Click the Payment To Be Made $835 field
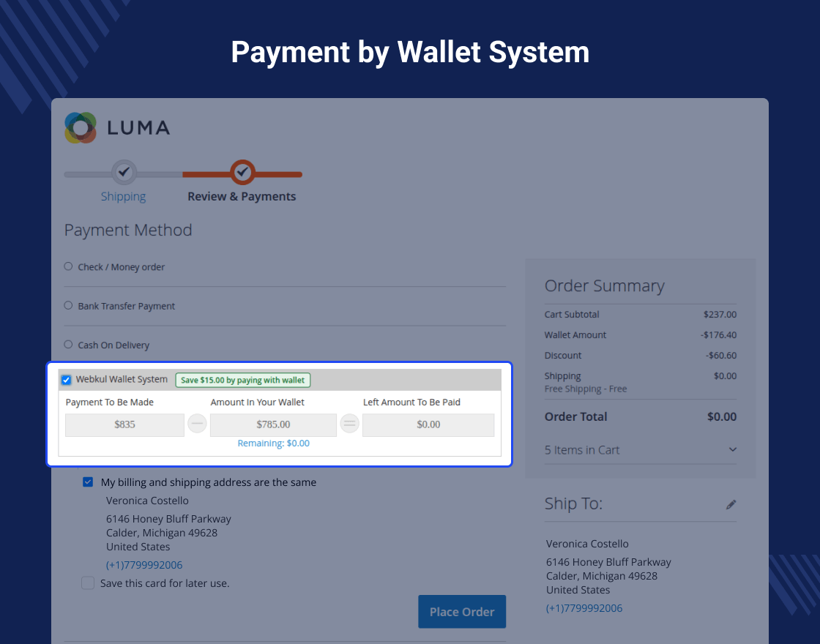Screen dimensions: 820x644 click(124, 425)
